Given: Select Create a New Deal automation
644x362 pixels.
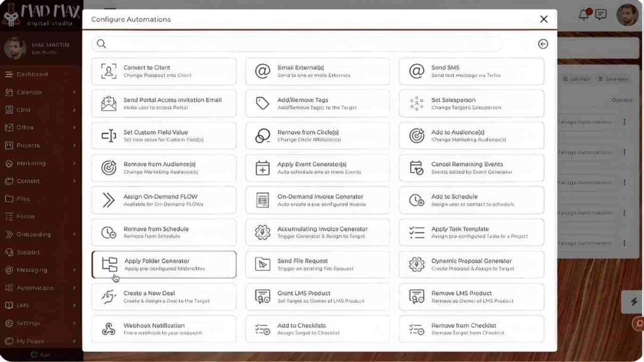Looking at the screenshot, I should 164,297.
